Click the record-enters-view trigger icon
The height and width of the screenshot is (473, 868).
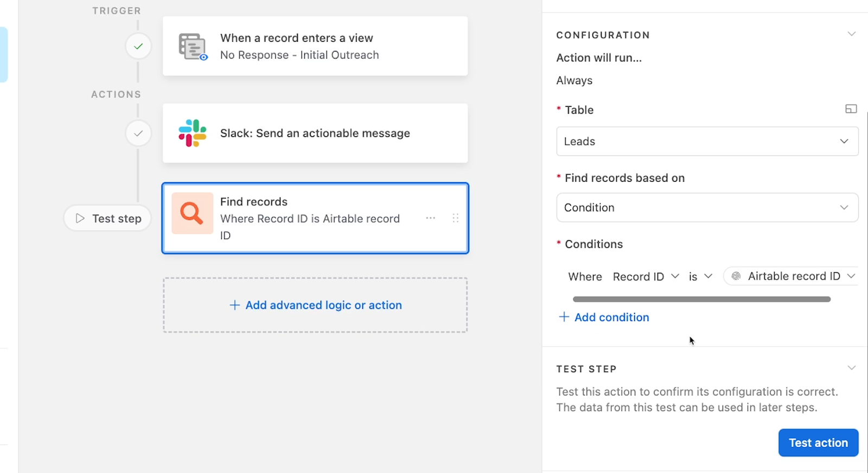193,47
